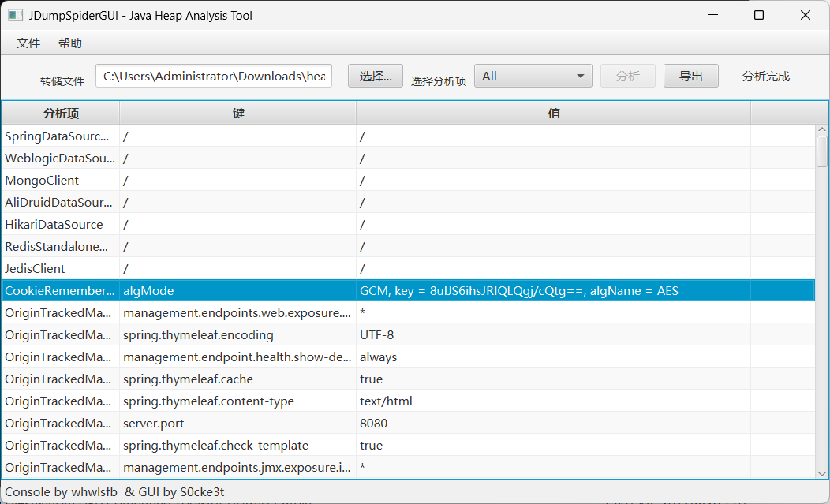Expand the All analysis item dropdown
The image size is (830, 504).
click(533, 76)
